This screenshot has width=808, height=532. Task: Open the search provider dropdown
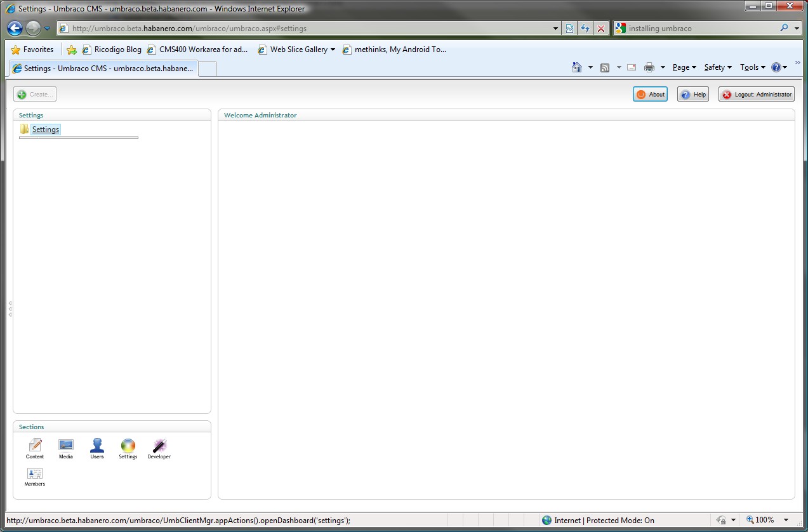pos(797,29)
